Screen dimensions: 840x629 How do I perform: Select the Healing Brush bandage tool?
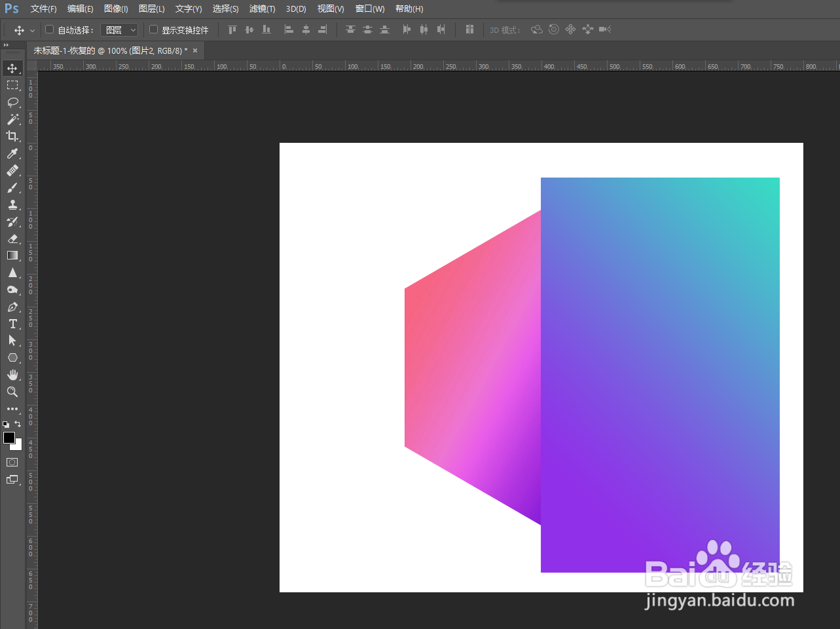coord(12,170)
